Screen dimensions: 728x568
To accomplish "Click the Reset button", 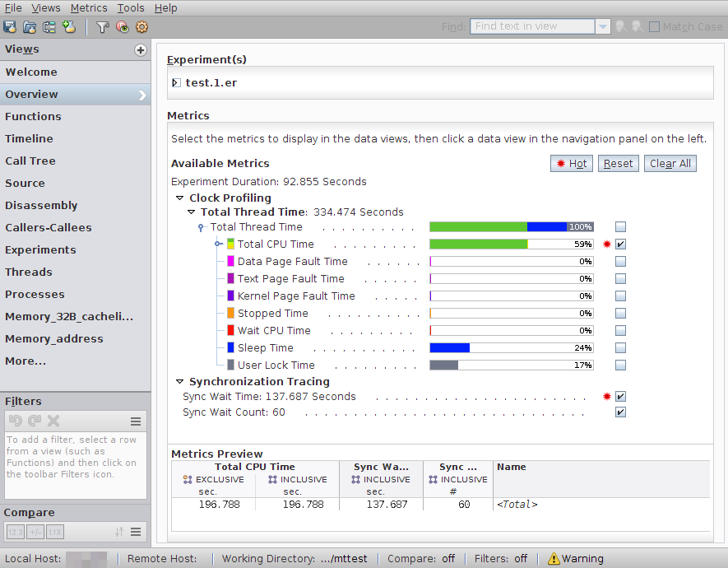I will point(618,164).
